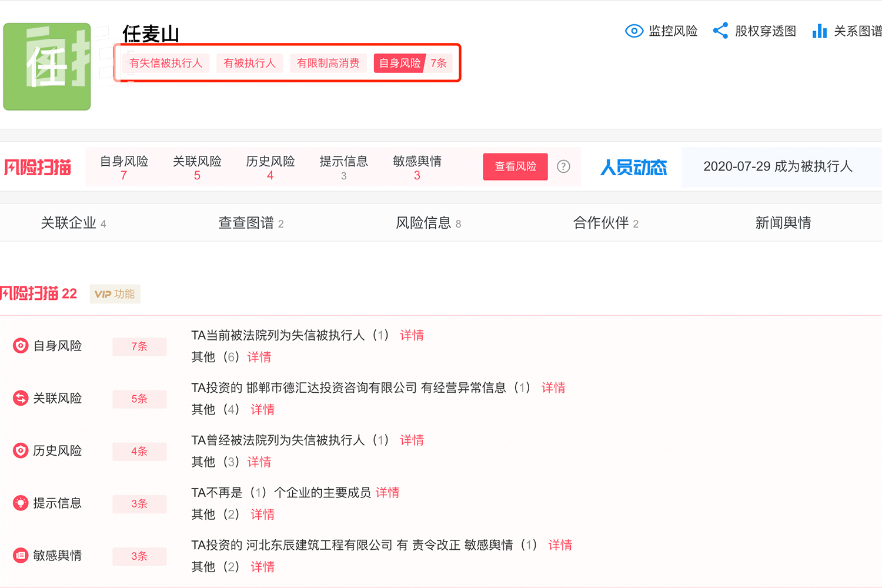Click the 查看风险 button
The height and width of the screenshot is (588, 882).
pos(515,166)
